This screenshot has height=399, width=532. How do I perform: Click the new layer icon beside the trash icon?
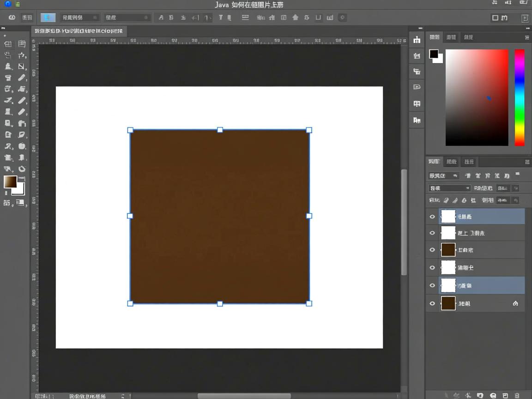pyautogui.click(x=505, y=395)
